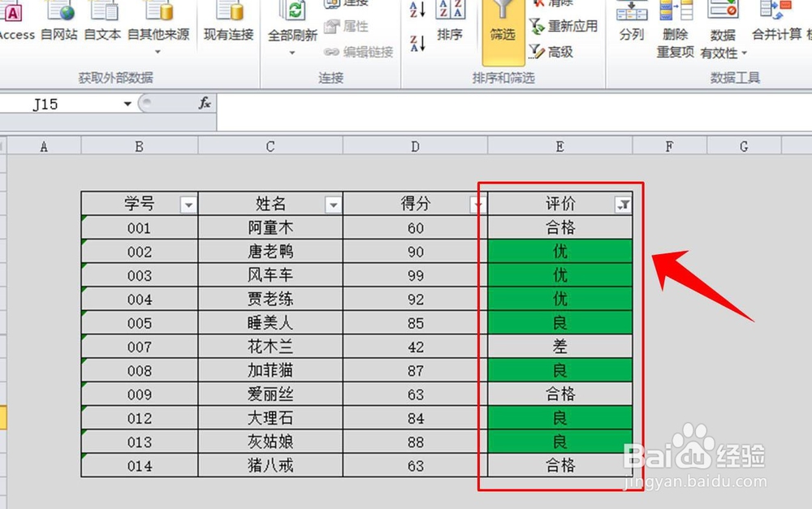
Task: Click 合并计算 consolidate
Action: point(777,21)
